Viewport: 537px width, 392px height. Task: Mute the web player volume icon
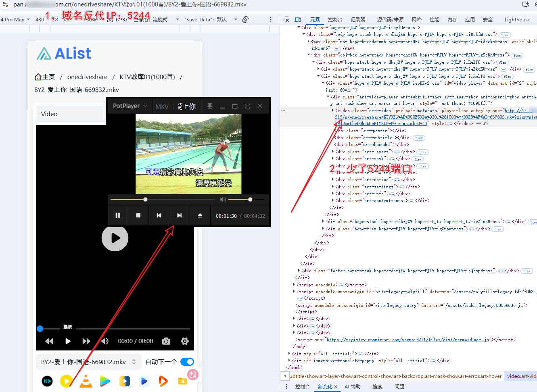point(105,341)
